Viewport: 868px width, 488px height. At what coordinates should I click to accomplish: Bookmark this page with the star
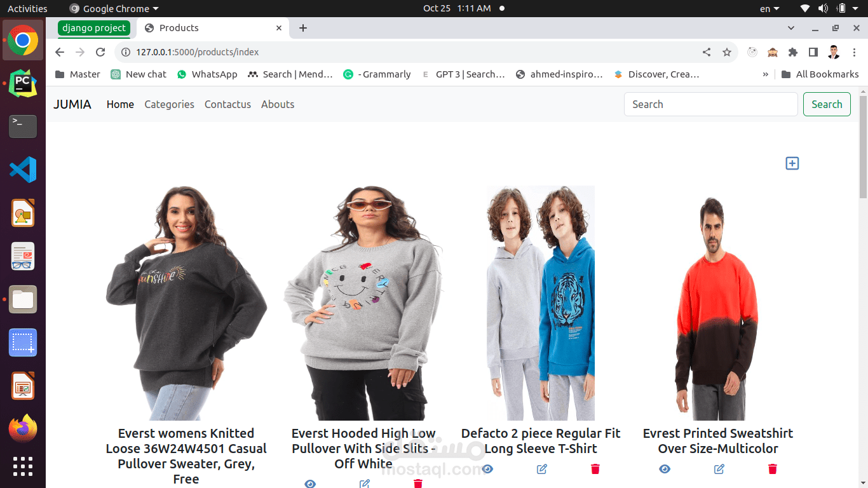(727, 52)
